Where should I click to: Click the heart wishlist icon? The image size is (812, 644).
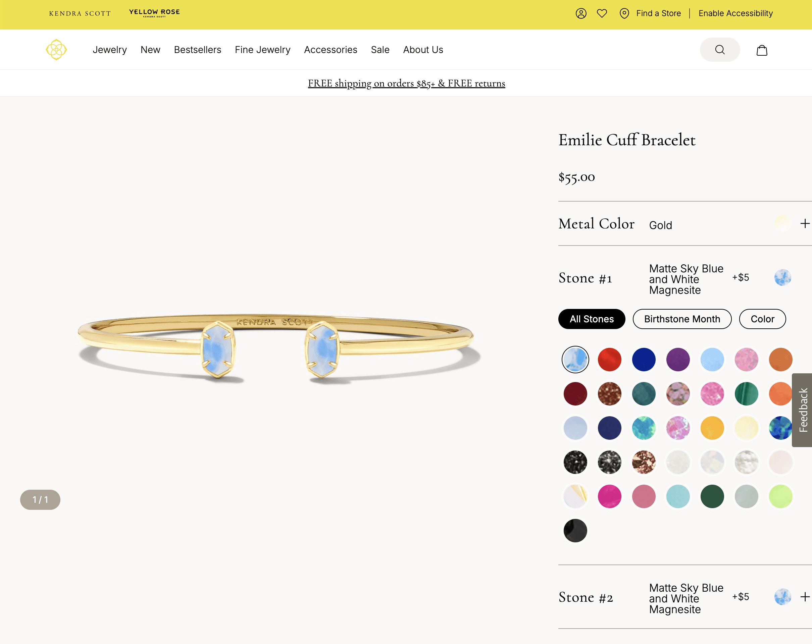point(602,13)
